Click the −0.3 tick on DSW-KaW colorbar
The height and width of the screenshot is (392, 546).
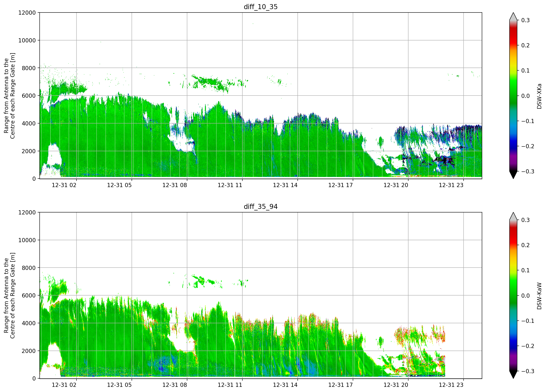pos(528,371)
